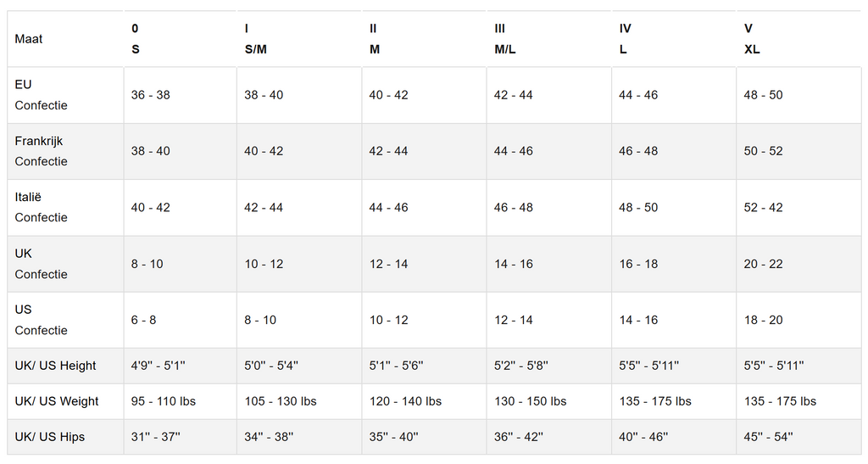Click the UK/ US Height row label
The image size is (868, 464).
(x=55, y=366)
